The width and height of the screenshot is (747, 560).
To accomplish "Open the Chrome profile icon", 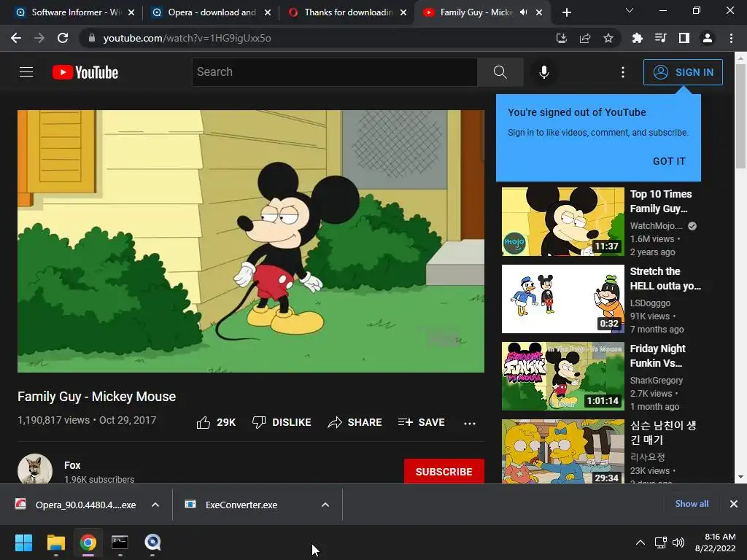I will [708, 38].
